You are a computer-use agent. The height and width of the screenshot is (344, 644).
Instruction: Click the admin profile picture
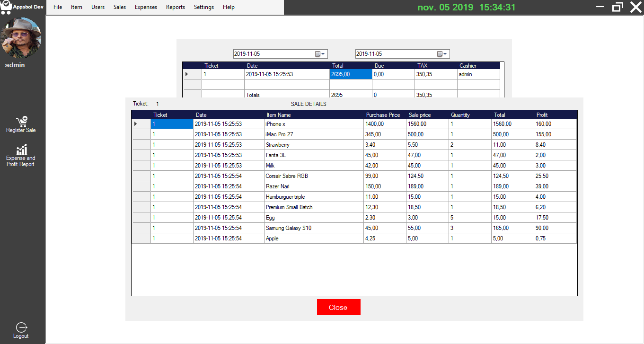22,38
